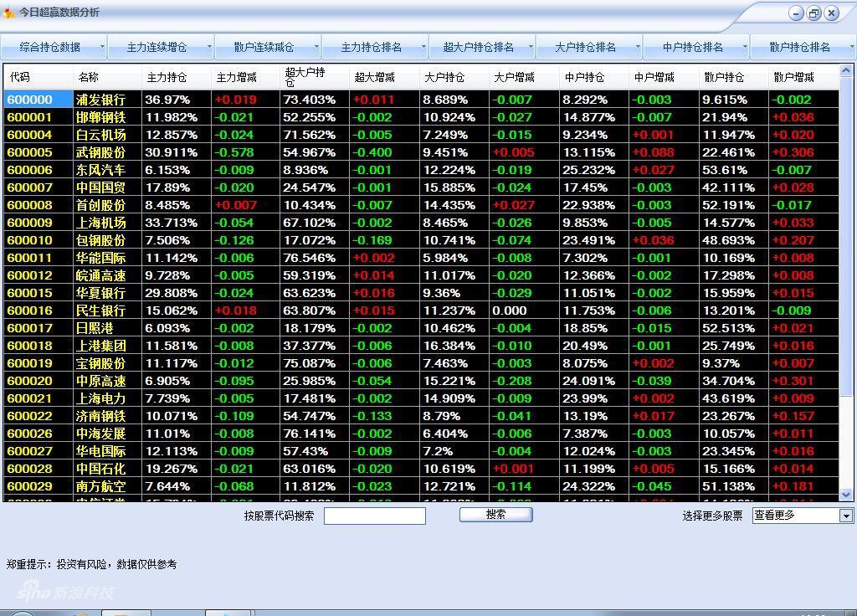Viewport: 857px width, 616px height.
Task: Click the 搜索 button
Action: coord(495,515)
